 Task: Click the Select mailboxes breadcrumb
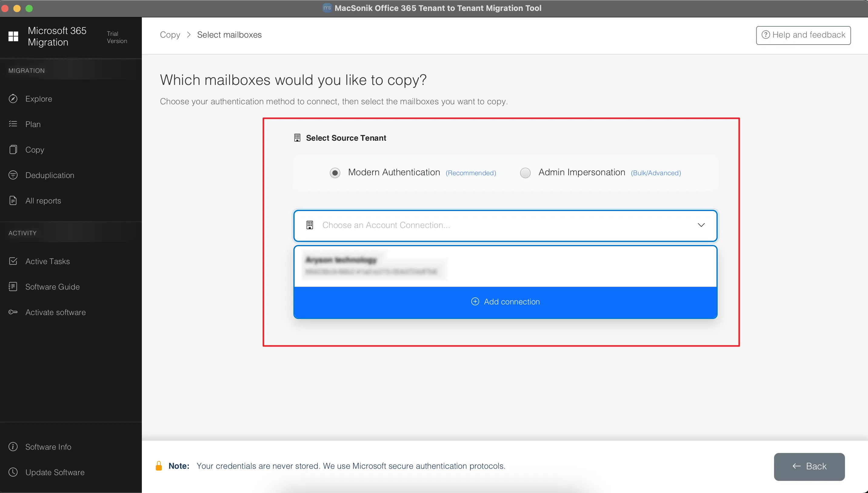pyautogui.click(x=229, y=35)
